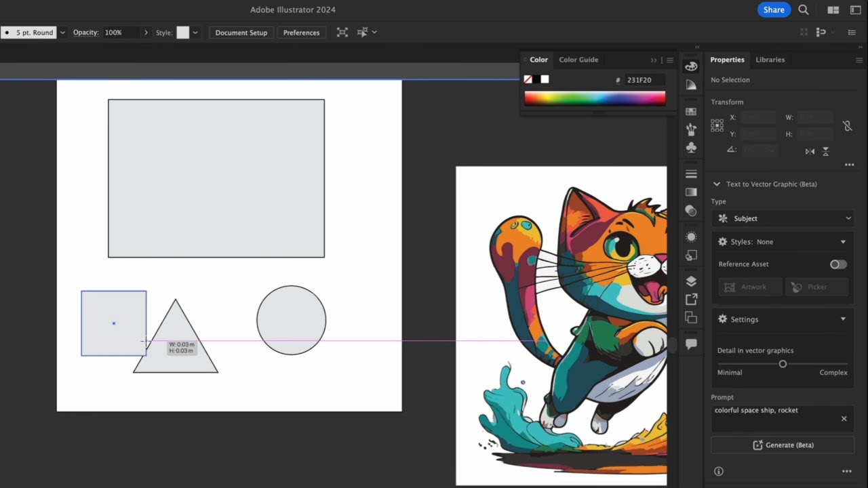Toggle the Reference Asset switch
Screen dimensions: 868x488
click(838, 264)
